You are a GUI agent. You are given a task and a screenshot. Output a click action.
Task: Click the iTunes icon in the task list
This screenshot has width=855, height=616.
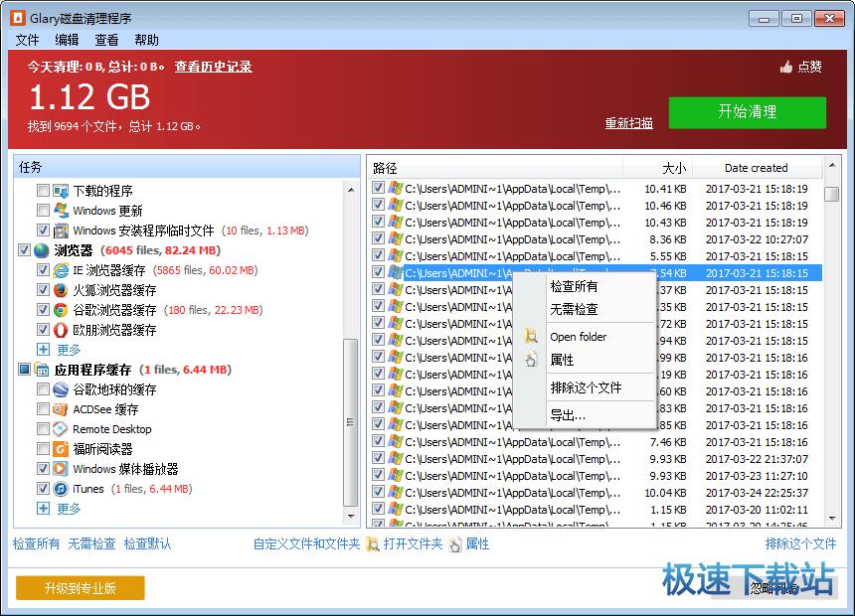pos(60,488)
